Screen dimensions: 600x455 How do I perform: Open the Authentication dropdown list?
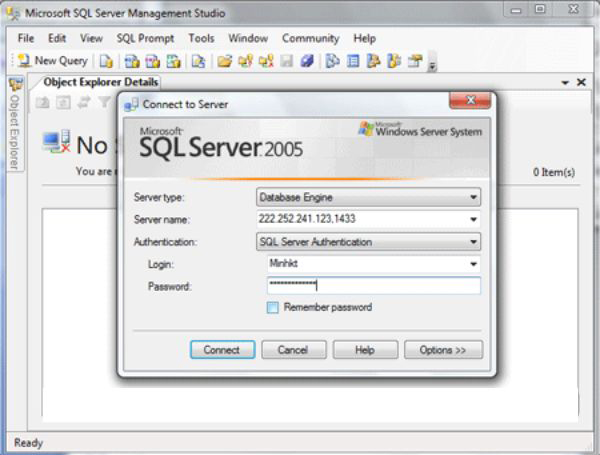[472, 242]
